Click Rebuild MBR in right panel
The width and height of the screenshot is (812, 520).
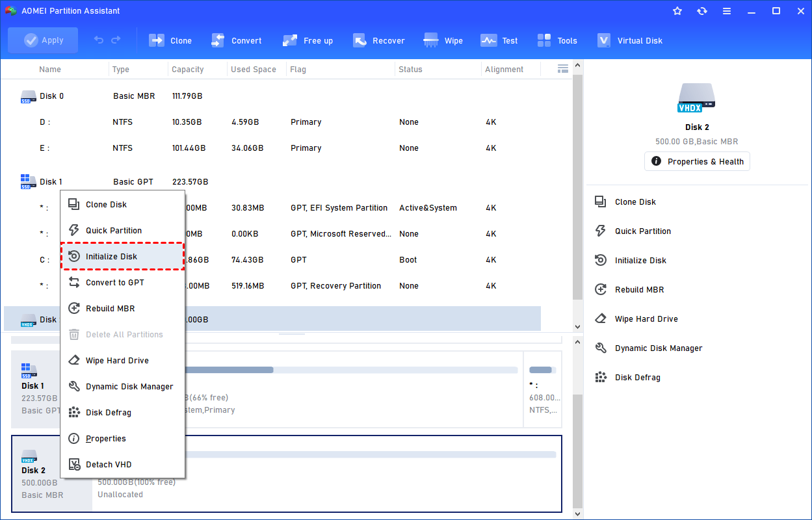(629, 289)
